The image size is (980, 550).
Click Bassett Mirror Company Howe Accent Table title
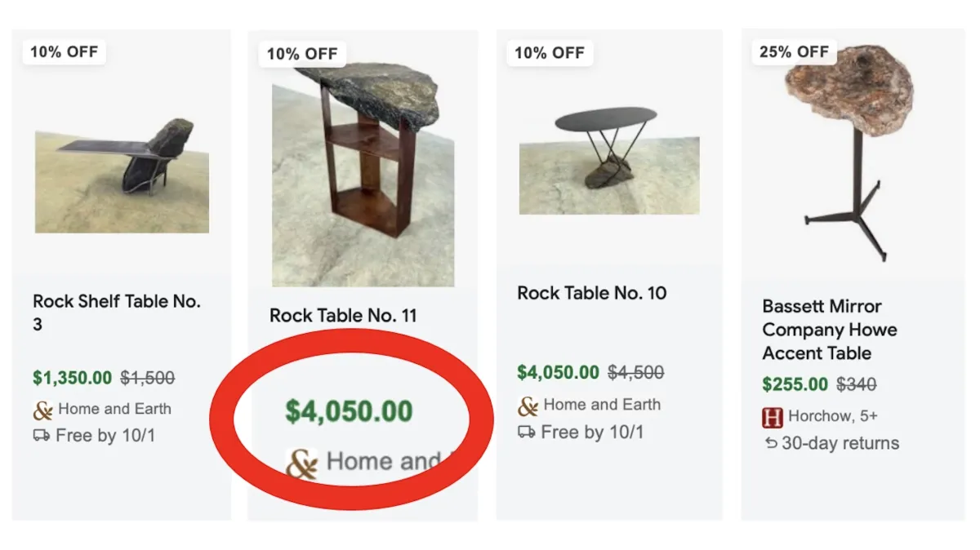[x=830, y=330]
